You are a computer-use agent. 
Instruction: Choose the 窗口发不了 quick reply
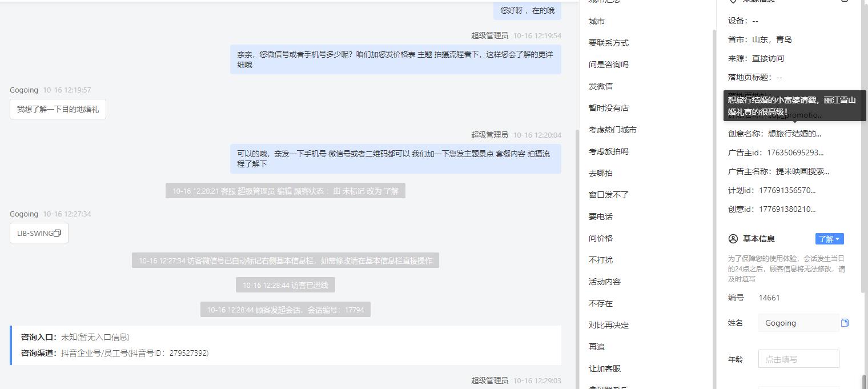[609, 195]
